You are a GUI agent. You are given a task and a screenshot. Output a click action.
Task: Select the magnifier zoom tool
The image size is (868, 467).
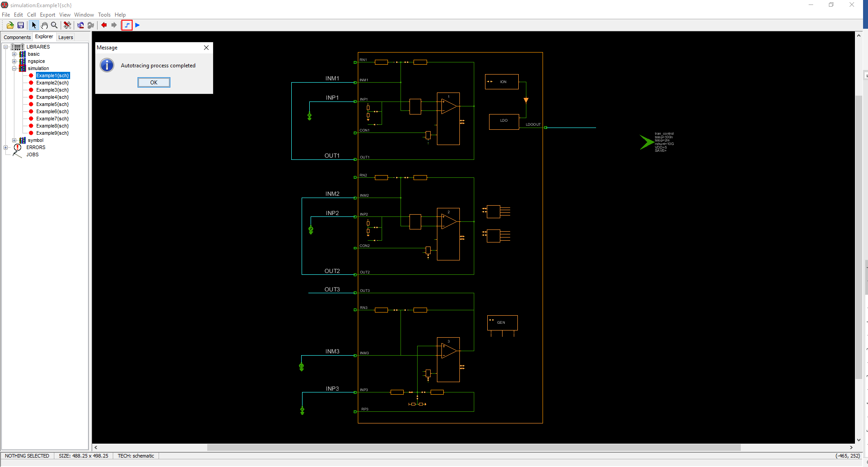click(x=54, y=25)
